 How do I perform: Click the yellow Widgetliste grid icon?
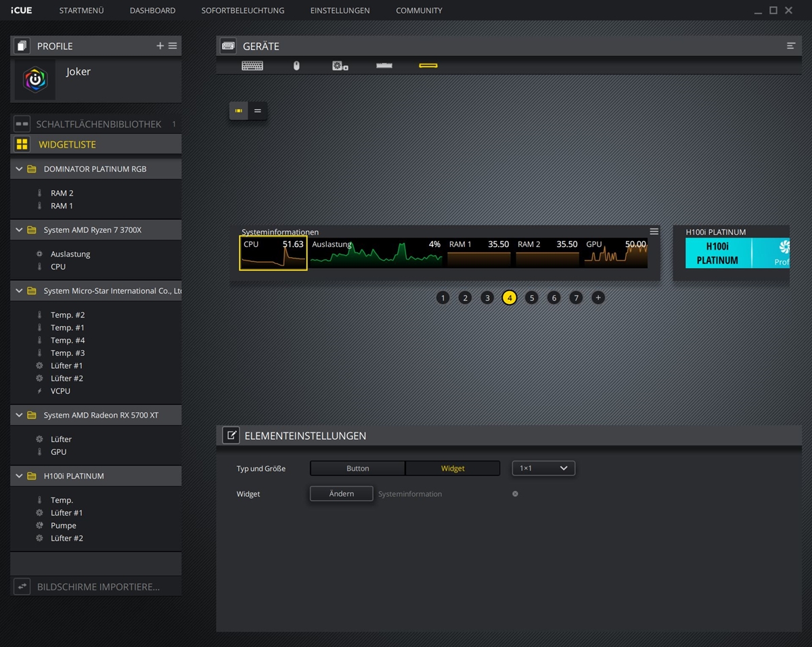[22, 144]
